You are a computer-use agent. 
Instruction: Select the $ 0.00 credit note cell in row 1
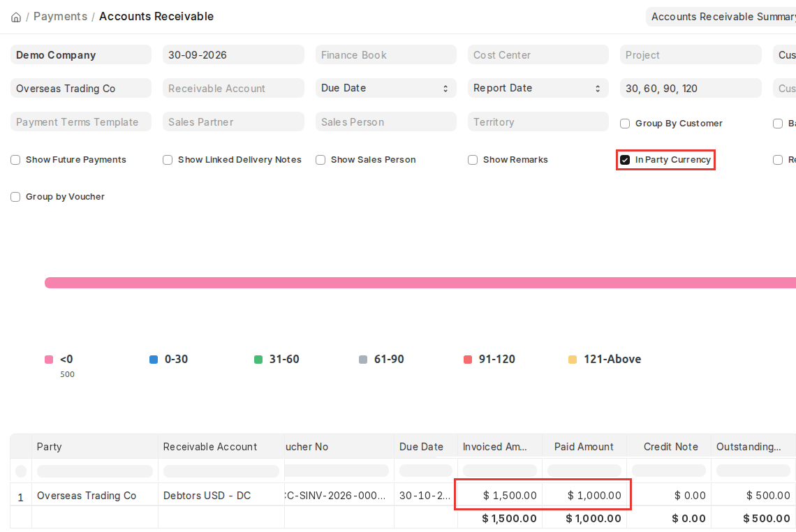pos(669,496)
